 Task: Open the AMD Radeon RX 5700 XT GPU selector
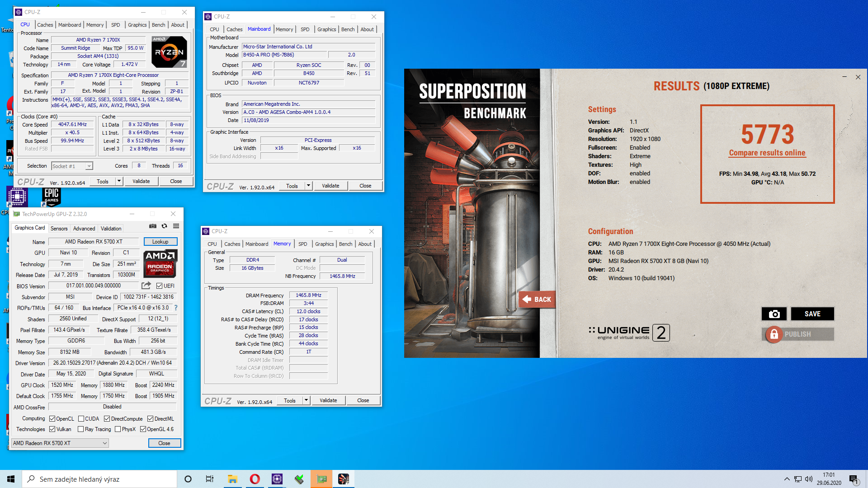[60, 443]
